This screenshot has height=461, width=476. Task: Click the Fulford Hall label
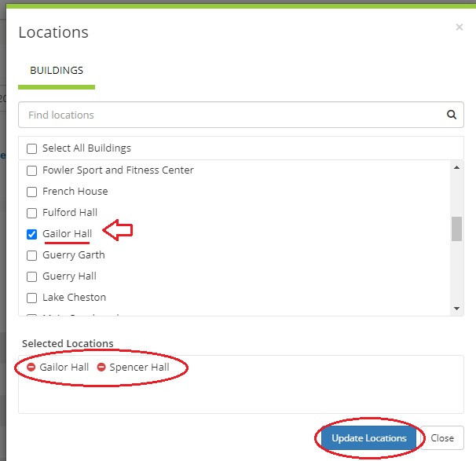click(x=70, y=213)
